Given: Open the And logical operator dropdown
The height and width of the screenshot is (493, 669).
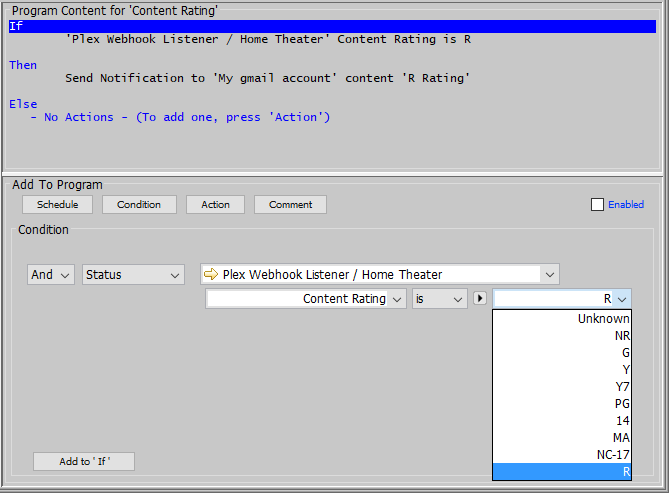Looking at the screenshot, I should [x=51, y=274].
